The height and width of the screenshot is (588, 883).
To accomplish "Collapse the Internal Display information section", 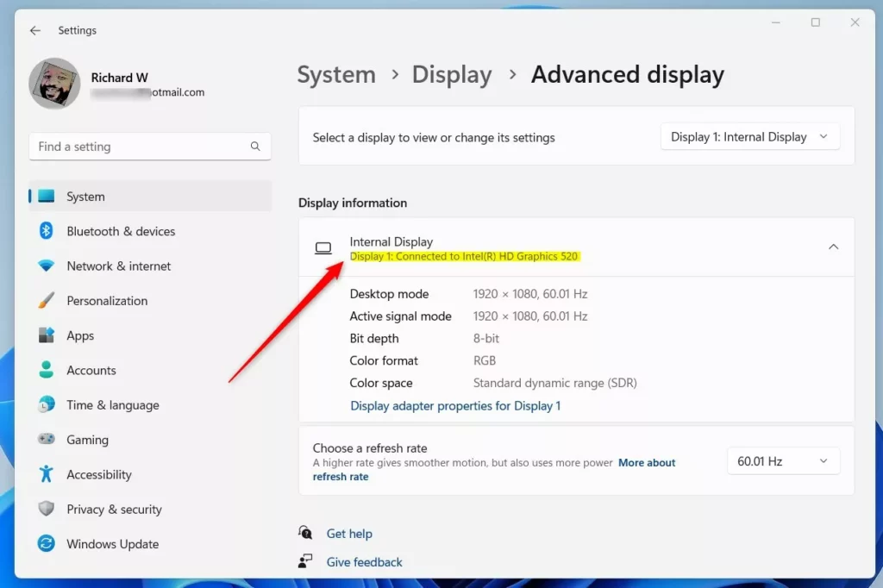I will (834, 247).
